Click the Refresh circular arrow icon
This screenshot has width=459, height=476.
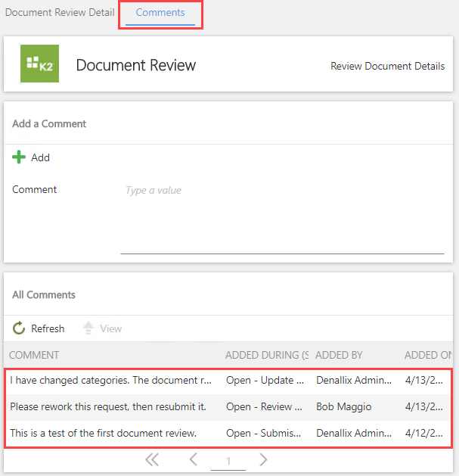point(19,328)
